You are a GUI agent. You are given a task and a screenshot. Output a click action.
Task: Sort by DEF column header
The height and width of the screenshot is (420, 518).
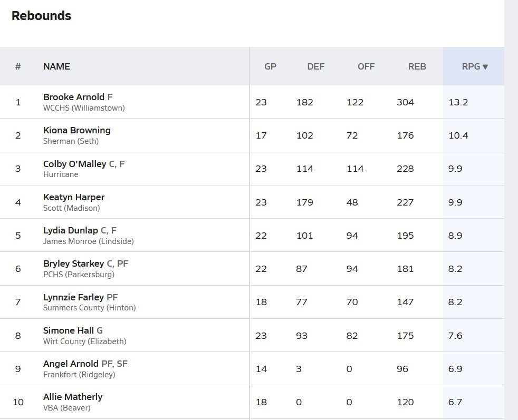click(x=316, y=66)
